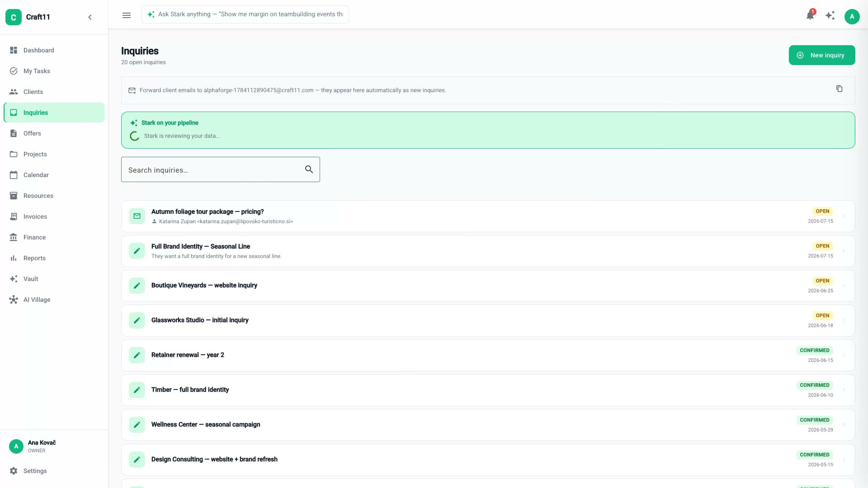Click the search magnifier icon
The image size is (868, 488).
[x=309, y=169]
